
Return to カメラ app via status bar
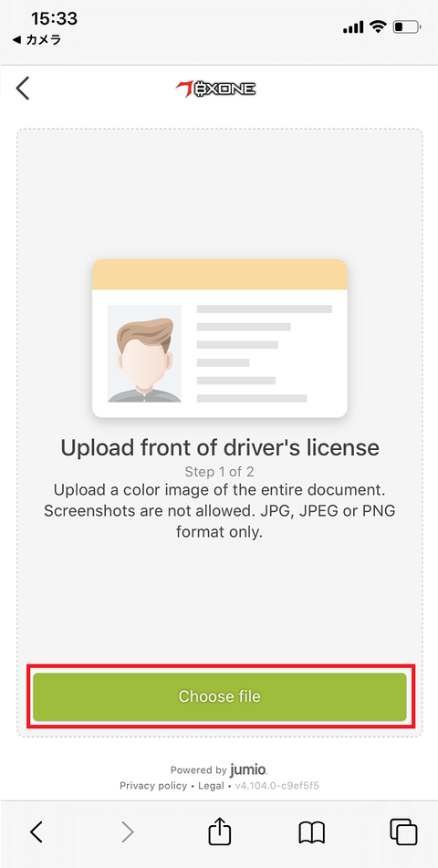pos(36,40)
